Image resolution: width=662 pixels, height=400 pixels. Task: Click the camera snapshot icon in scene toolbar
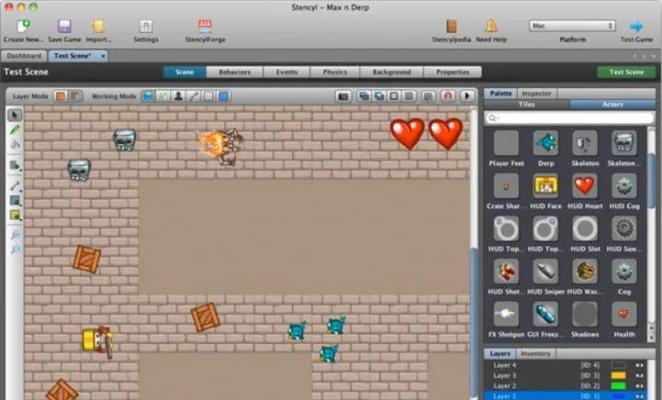click(x=343, y=97)
